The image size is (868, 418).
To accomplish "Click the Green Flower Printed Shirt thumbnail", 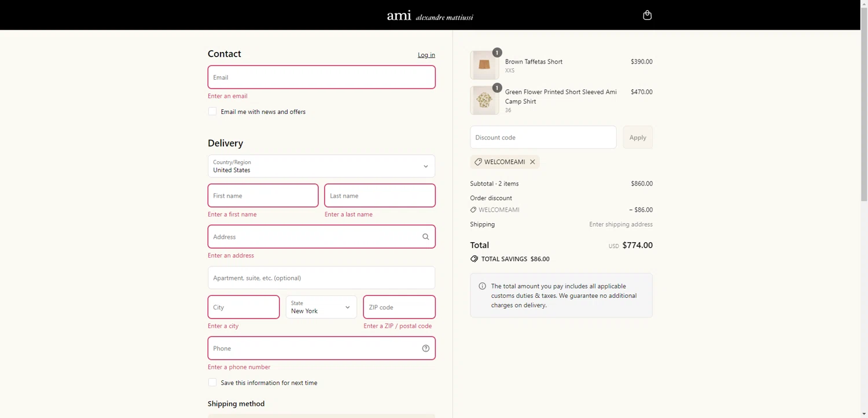I will [x=484, y=100].
